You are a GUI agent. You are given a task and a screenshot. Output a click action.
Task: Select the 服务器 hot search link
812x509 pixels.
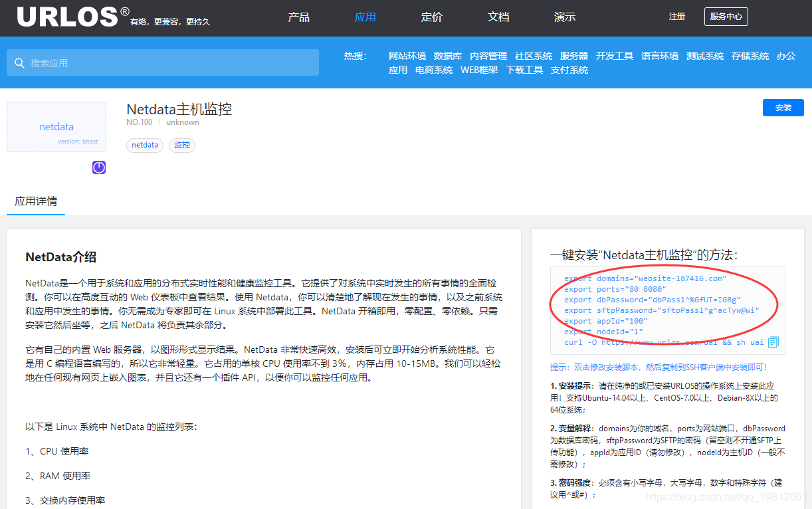tap(574, 56)
